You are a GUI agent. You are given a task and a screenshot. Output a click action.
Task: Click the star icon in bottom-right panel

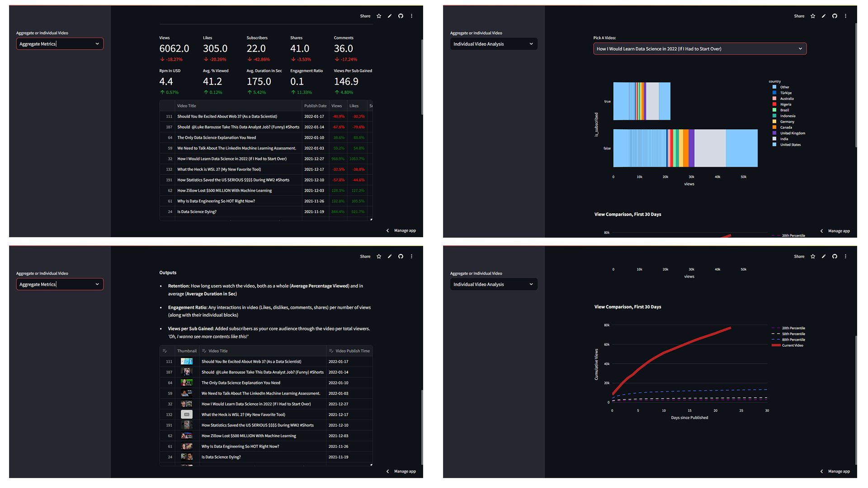[x=813, y=257]
